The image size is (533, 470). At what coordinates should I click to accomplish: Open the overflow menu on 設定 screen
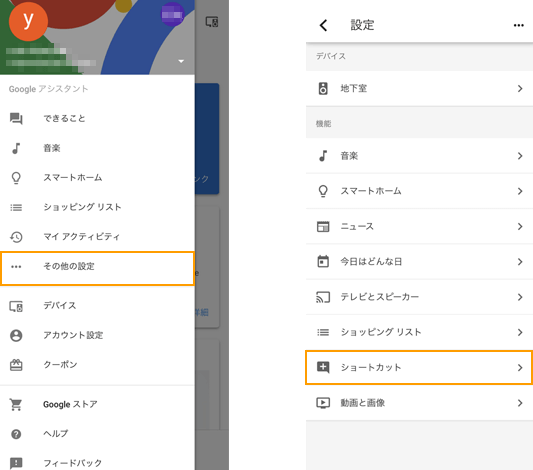(x=518, y=25)
